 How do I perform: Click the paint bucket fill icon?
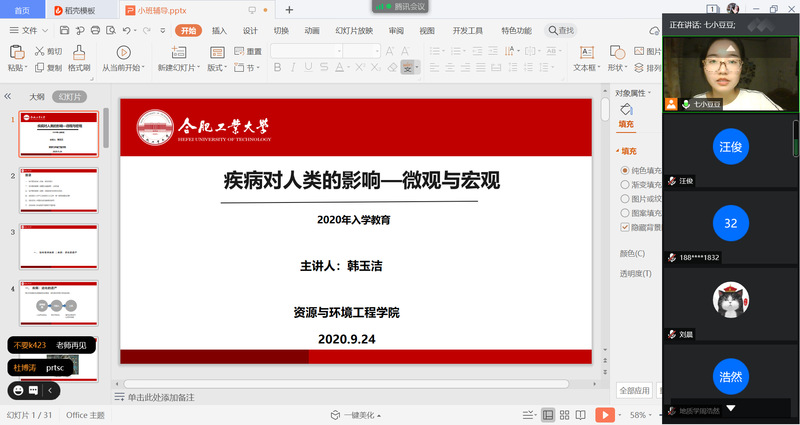point(626,110)
